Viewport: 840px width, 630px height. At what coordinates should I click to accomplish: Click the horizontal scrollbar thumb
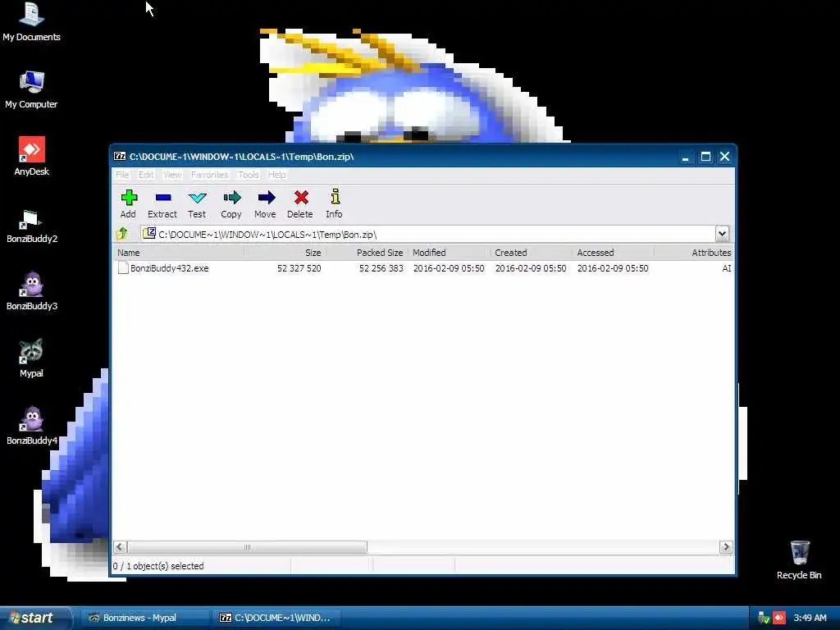pyautogui.click(x=247, y=547)
